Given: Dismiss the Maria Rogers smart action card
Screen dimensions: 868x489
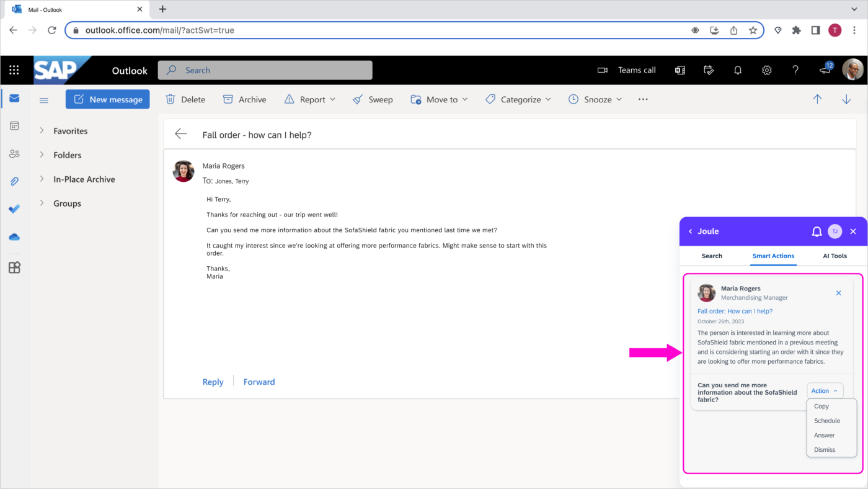Looking at the screenshot, I should tap(838, 293).
